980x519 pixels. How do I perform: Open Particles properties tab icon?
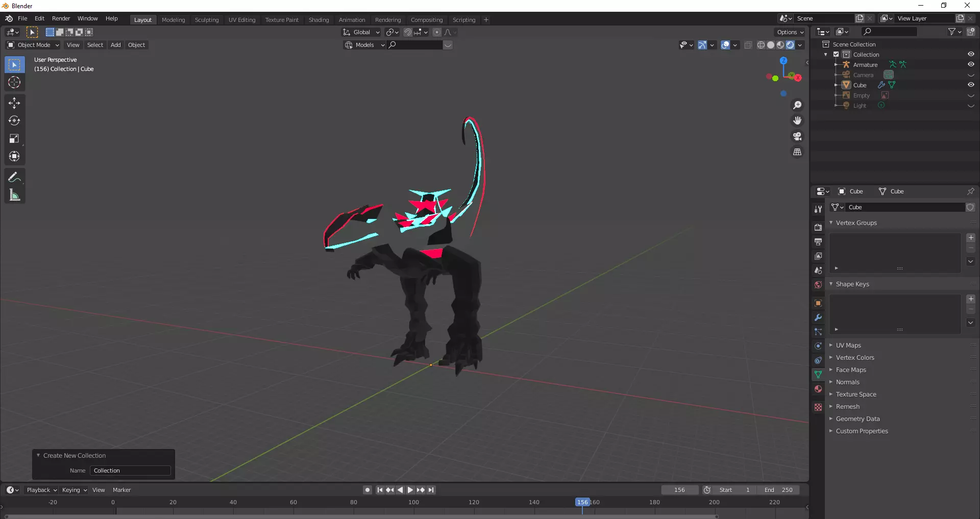click(x=818, y=332)
